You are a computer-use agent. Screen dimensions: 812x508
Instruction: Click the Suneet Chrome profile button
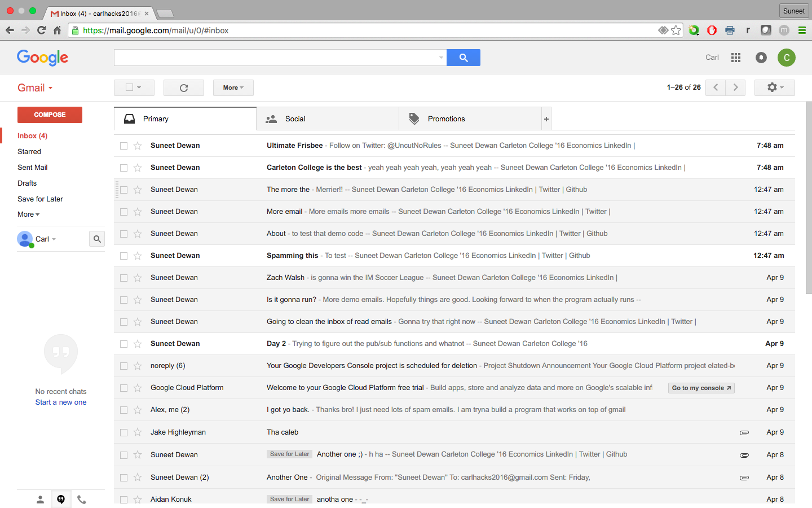click(793, 11)
